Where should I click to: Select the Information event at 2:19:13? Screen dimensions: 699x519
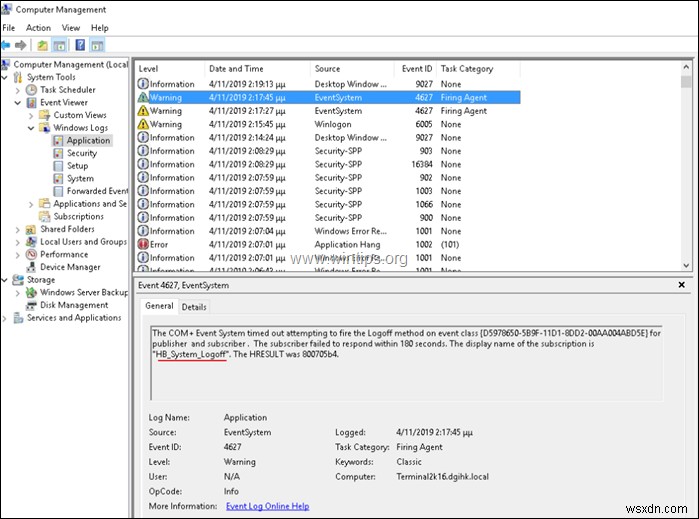coord(328,84)
